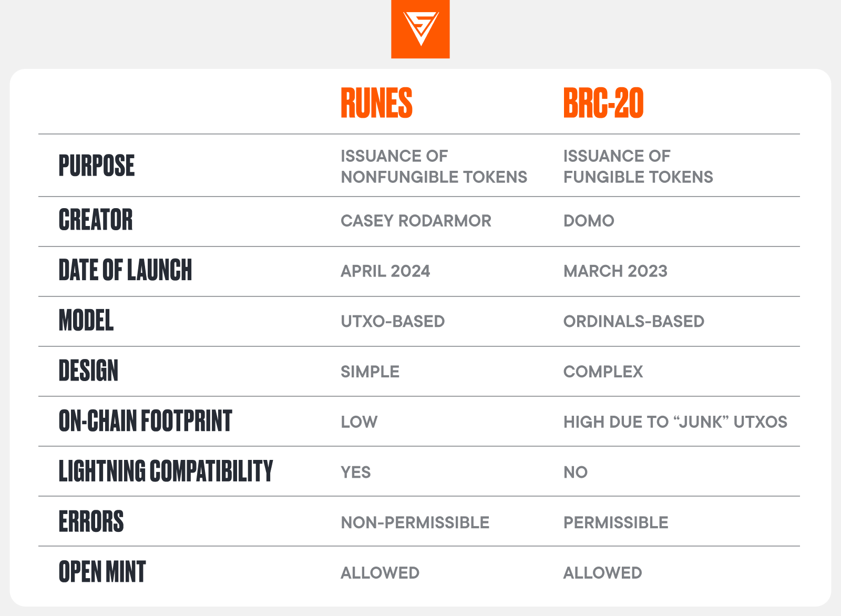The height and width of the screenshot is (616, 841).
Task: Select the LIGHTNING COMPATIBILITY label
Action: [x=166, y=471]
